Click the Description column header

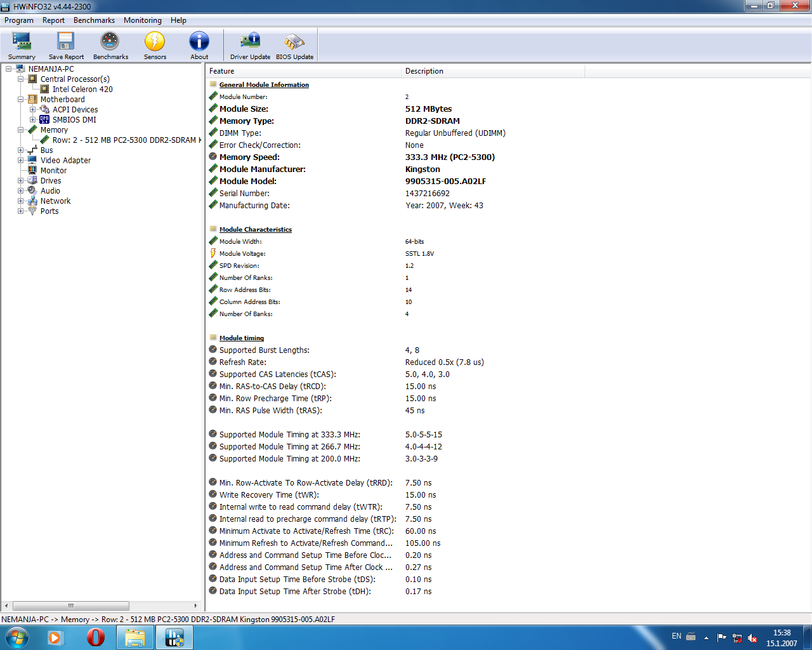pyautogui.click(x=493, y=71)
